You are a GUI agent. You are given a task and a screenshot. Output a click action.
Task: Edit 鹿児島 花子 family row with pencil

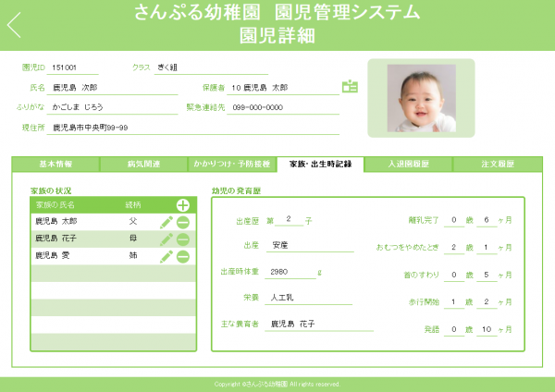coord(166,239)
